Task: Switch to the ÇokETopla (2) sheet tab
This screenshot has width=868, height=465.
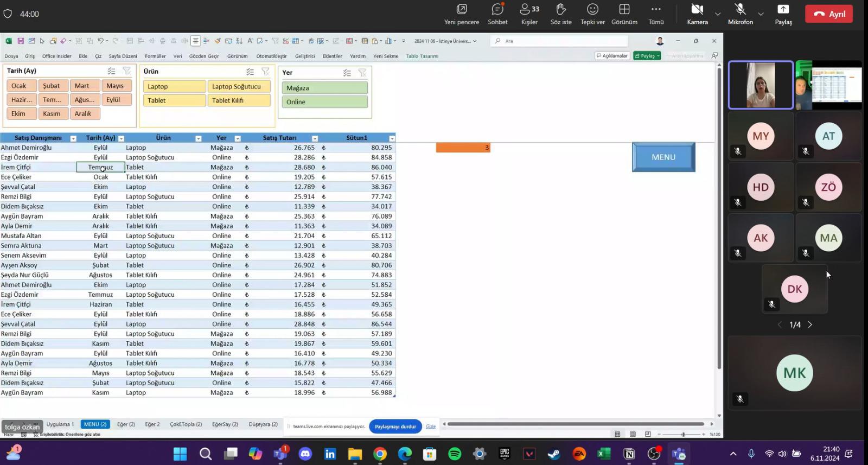Action: pos(186,424)
